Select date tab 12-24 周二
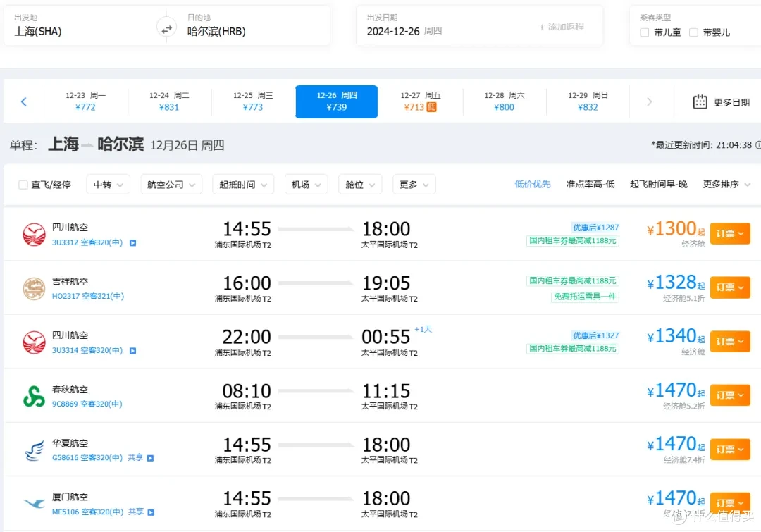 pos(169,101)
